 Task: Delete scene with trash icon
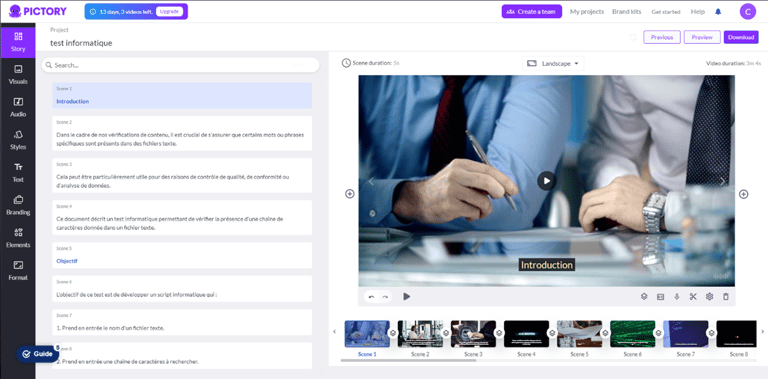726,296
